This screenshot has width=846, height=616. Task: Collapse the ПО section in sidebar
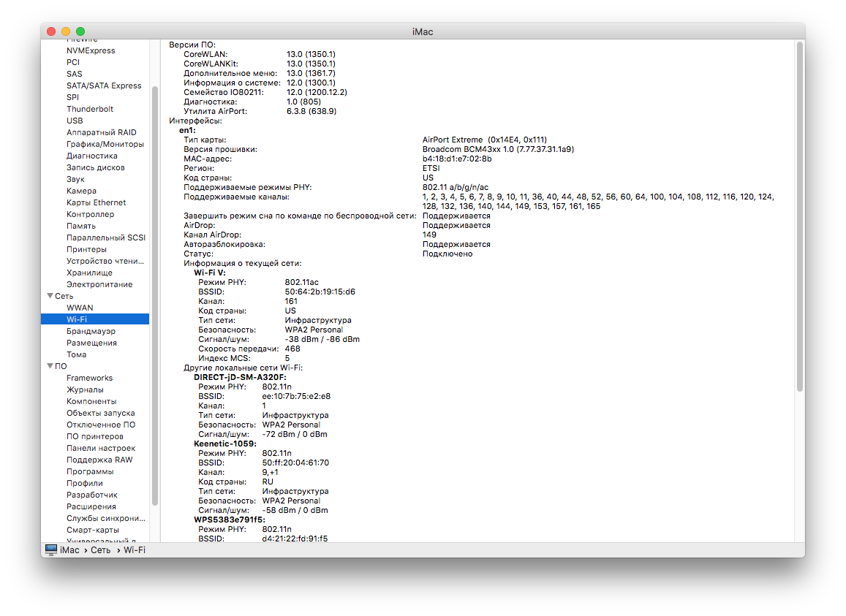pos(50,365)
